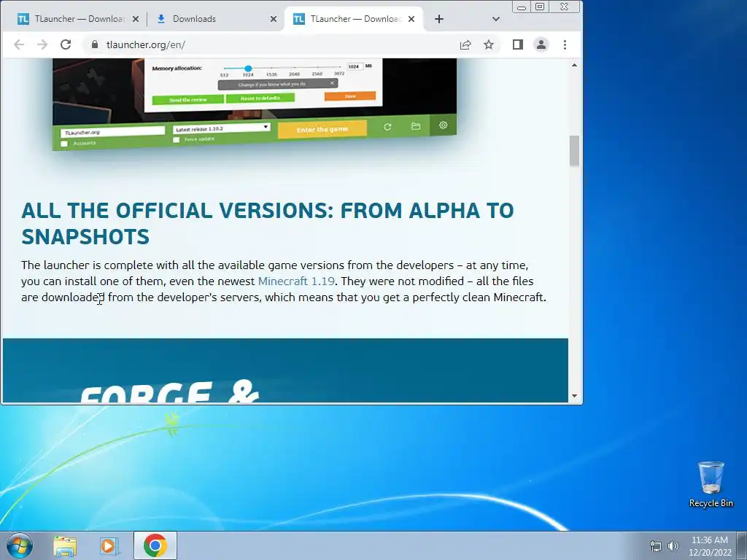Click the page scrollbar up arrow

click(575, 65)
